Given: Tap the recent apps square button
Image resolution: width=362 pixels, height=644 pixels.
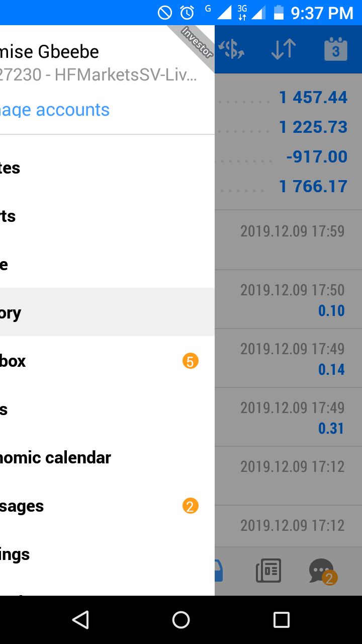Looking at the screenshot, I should tap(282, 620).
